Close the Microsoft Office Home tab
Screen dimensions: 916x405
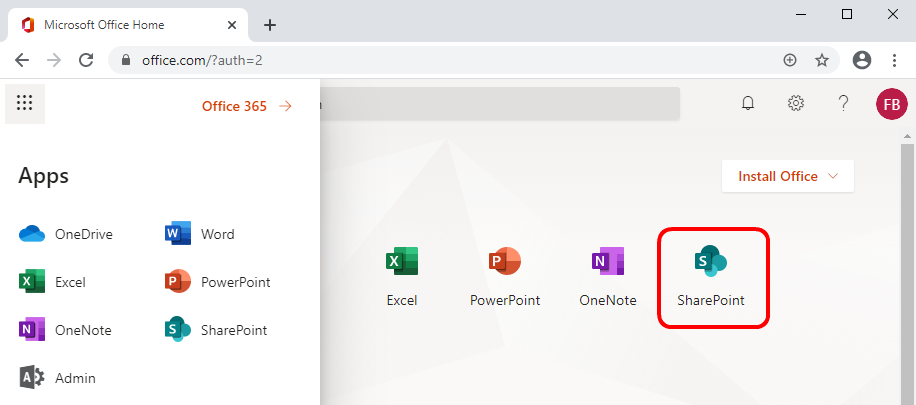point(232,25)
